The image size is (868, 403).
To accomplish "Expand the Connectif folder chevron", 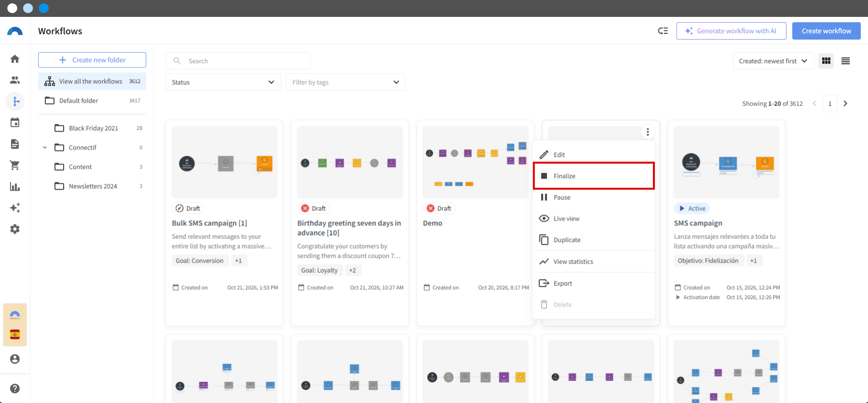I will point(45,148).
